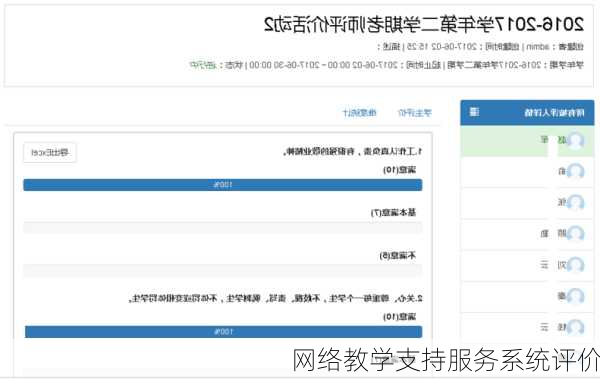Click the empty 基本满意(7) progress bar

point(223,227)
